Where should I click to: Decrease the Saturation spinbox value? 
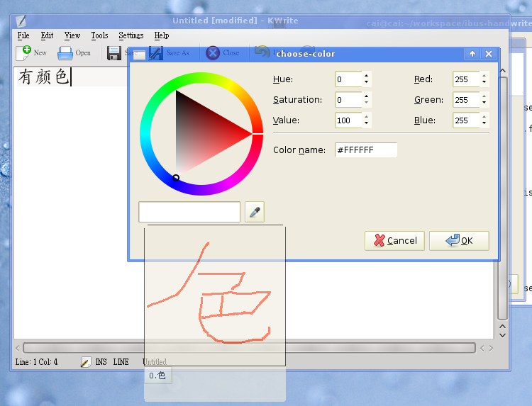(366, 103)
